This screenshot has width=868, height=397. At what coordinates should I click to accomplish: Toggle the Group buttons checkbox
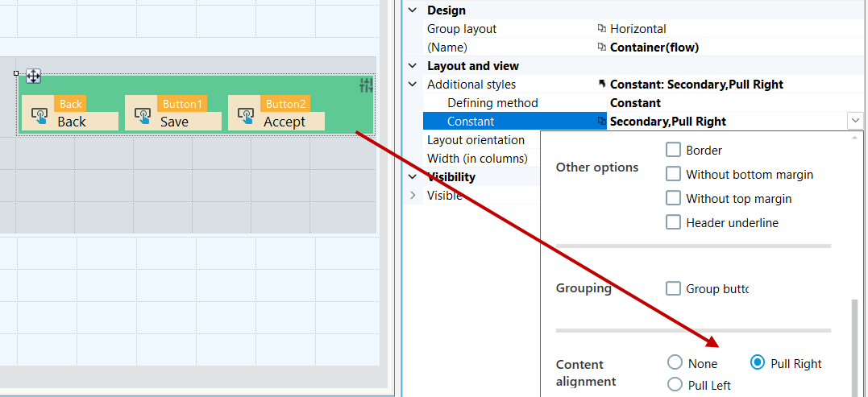pos(673,288)
